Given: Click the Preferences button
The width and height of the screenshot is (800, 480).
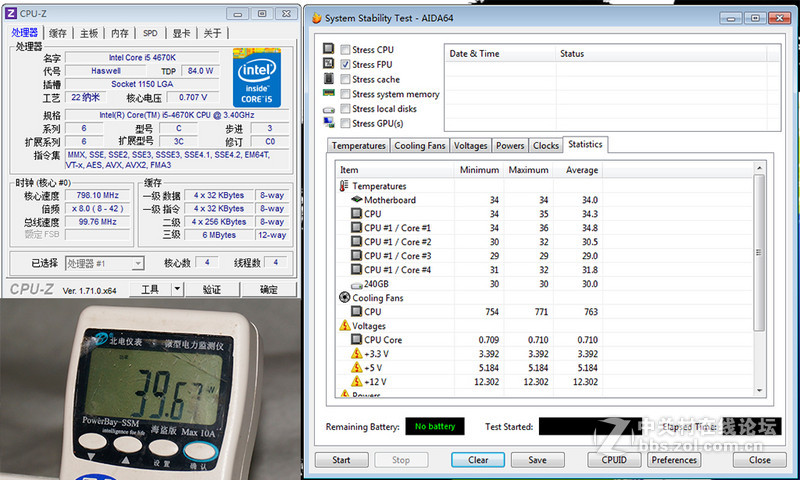Looking at the screenshot, I should [673, 460].
